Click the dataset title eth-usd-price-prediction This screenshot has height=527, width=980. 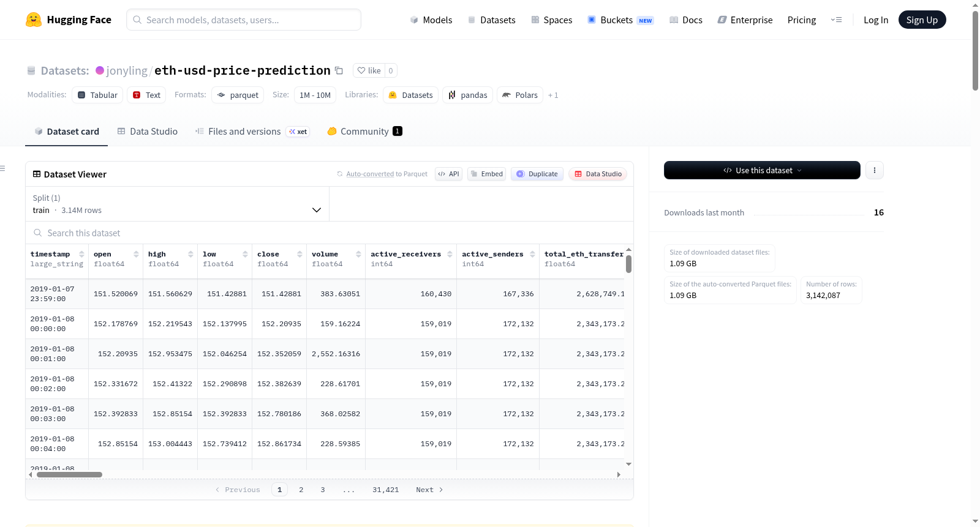[x=243, y=70]
